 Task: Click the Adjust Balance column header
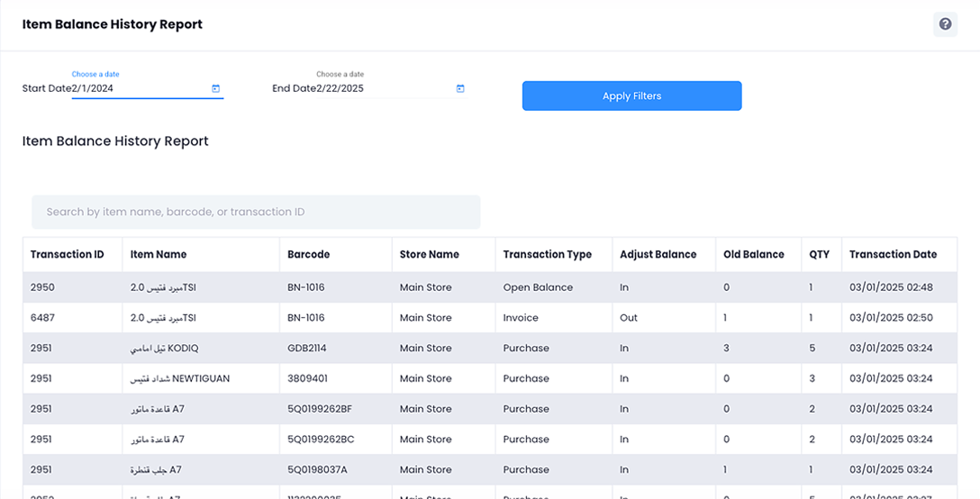point(658,255)
